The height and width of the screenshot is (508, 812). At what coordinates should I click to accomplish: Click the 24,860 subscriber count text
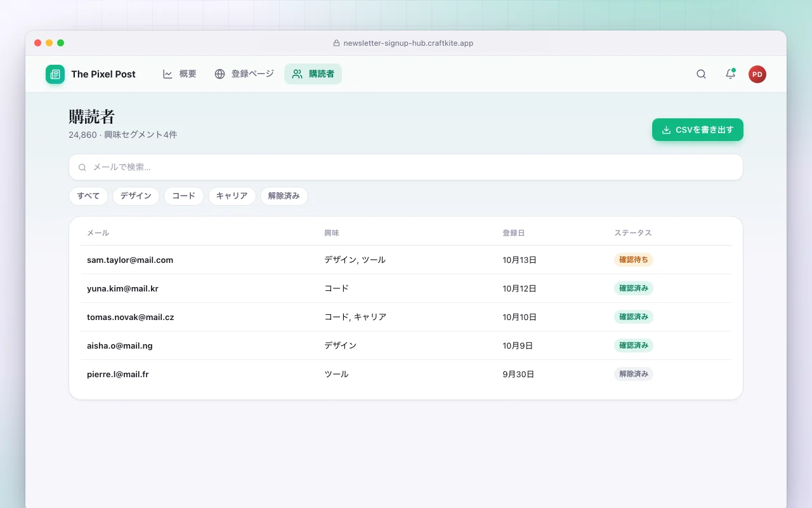point(83,135)
